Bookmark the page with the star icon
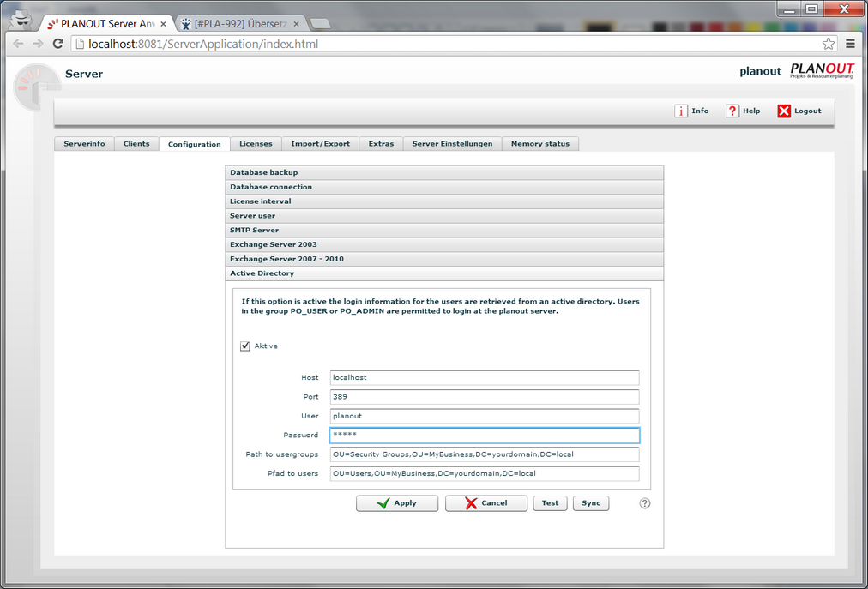This screenshot has height=589, width=868. pyautogui.click(x=829, y=44)
